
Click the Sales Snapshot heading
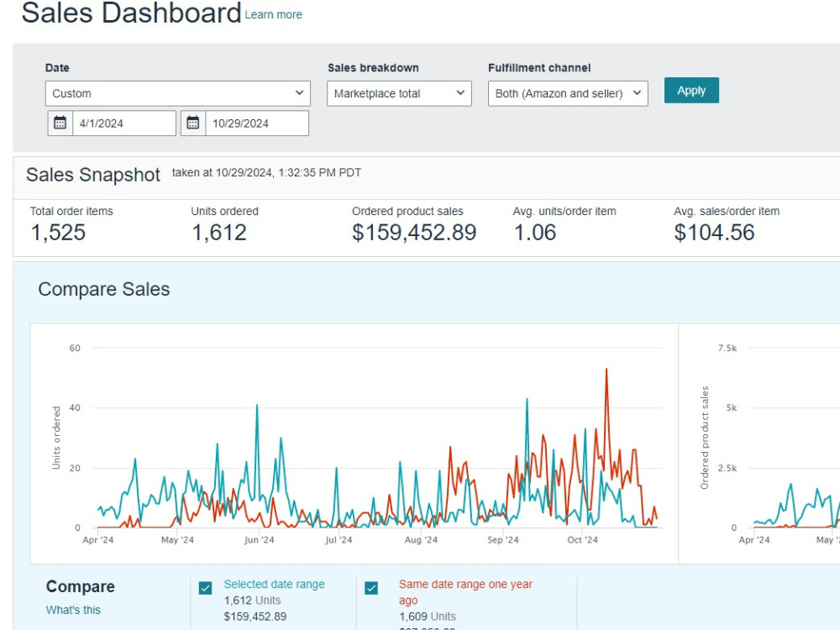pyautogui.click(x=93, y=175)
